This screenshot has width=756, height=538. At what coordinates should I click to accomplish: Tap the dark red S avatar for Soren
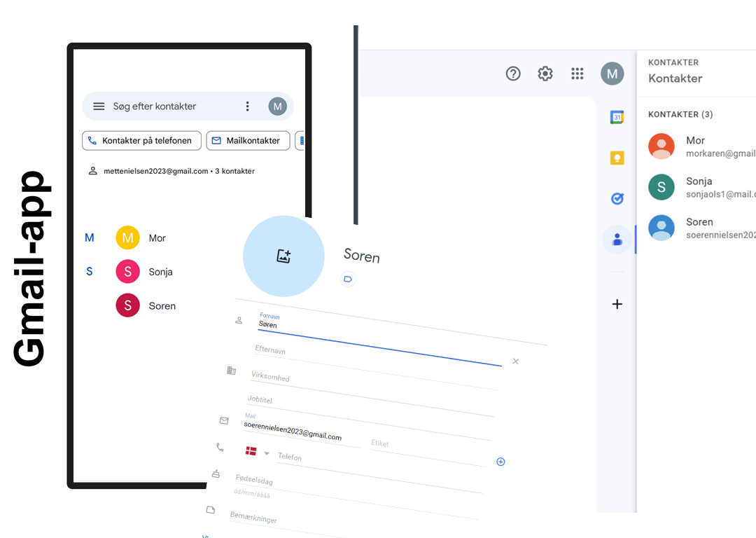pos(128,305)
